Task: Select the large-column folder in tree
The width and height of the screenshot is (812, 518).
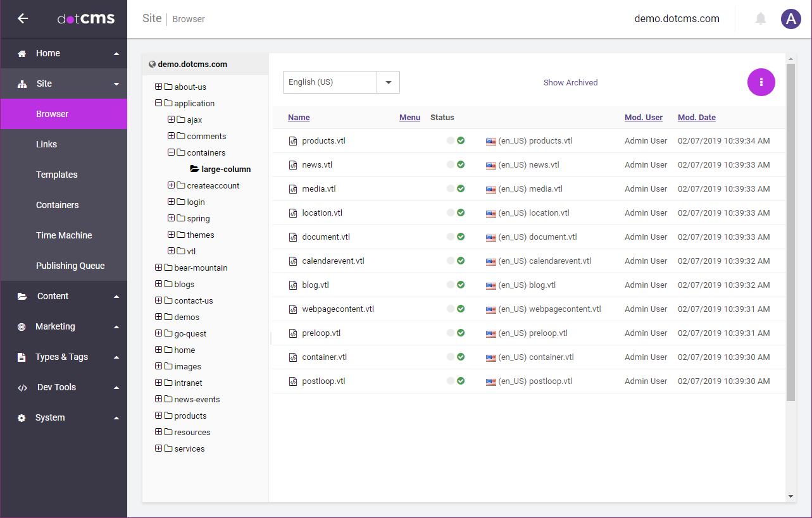Action: pyautogui.click(x=225, y=170)
